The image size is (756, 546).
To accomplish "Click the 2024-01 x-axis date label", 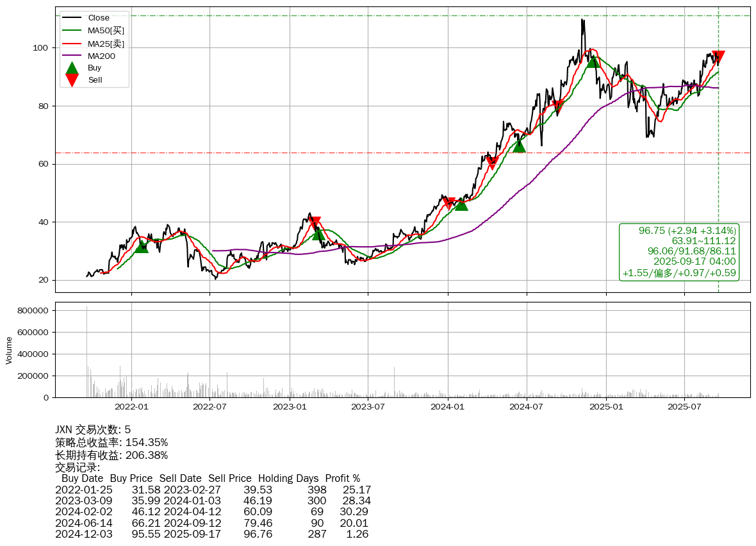I will click(x=448, y=406).
